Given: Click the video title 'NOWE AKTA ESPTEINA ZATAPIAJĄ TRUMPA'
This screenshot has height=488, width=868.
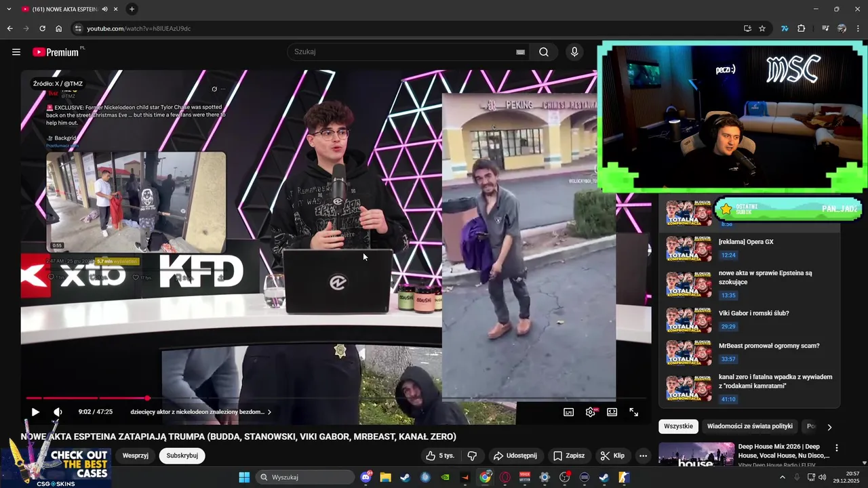Looking at the screenshot, I should pos(238,436).
